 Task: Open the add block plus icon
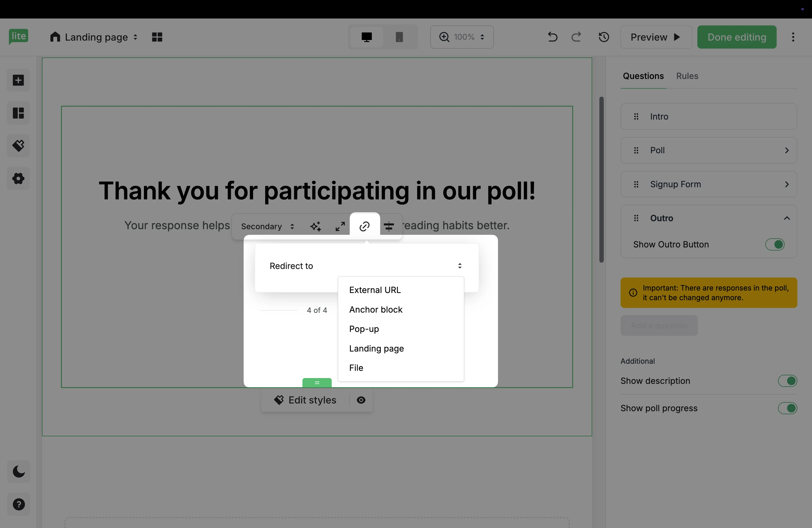click(19, 80)
